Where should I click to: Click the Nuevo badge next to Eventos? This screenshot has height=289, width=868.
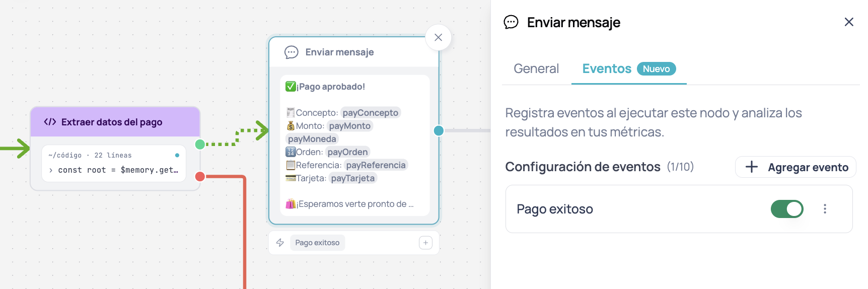(656, 68)
